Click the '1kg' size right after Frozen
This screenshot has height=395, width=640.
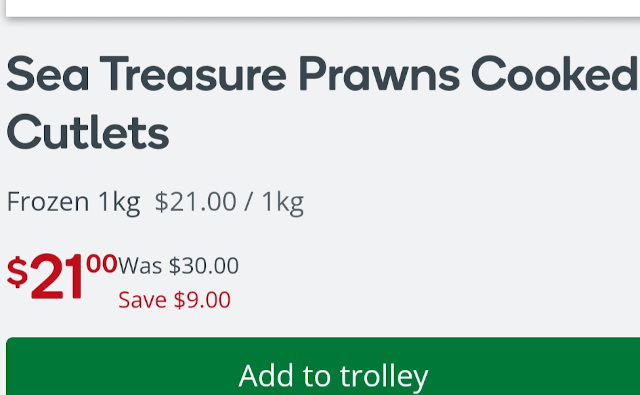[119, 202]
